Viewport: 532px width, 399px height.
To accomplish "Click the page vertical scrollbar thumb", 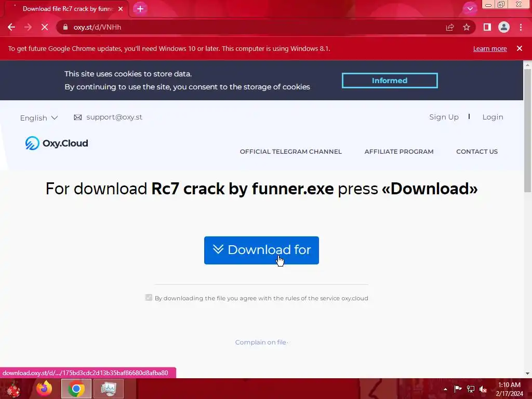I will 528,130.
